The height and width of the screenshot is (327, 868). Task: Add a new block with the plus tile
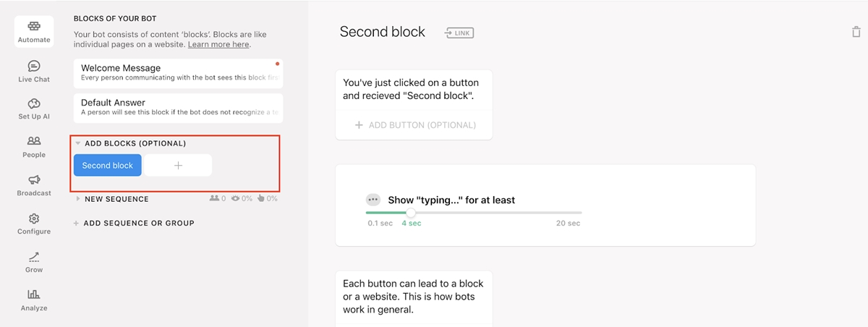178,165
